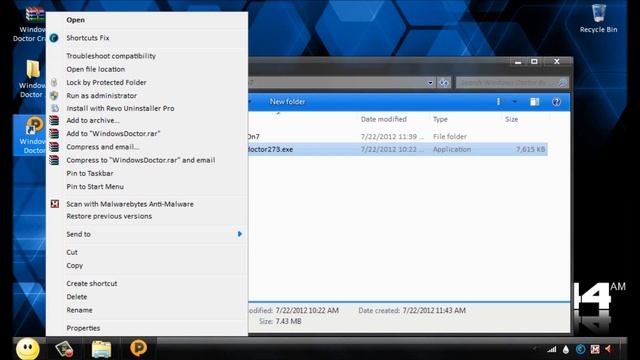Select the Windows Doctor Crack archive icon
The image size is (640, 360).
click(x=31, y=24)
